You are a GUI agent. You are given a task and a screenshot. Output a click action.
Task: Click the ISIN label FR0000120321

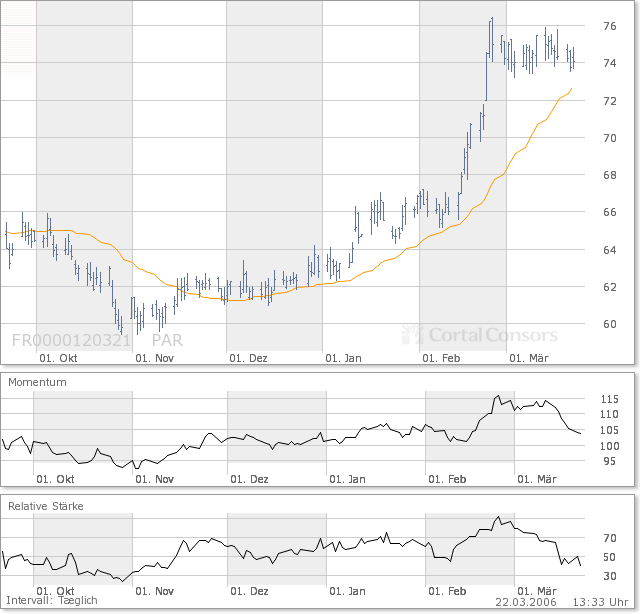[x=71, y=340]
